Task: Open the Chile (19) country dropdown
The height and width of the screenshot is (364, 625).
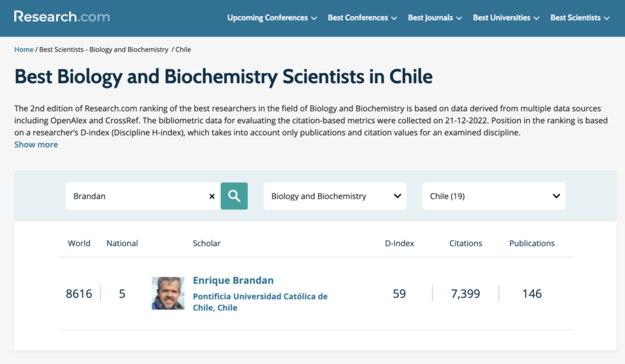Action: coord(493,196)
